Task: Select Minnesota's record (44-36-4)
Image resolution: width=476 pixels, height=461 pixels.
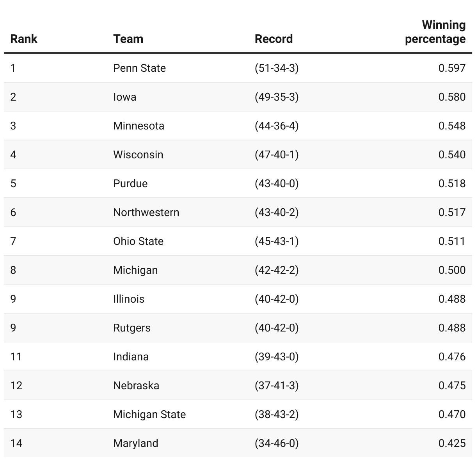Action: click(277, 126)
